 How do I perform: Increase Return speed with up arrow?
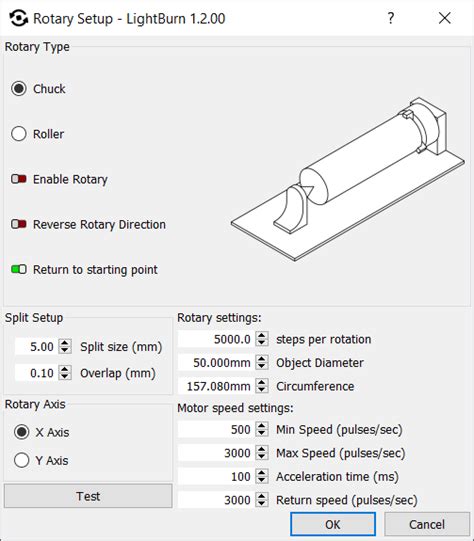[262, 496]
